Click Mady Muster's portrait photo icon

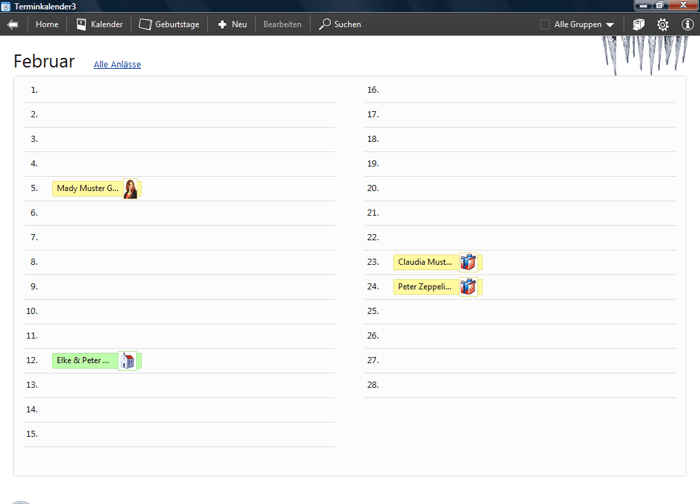pyautogui.click(x=130, y=189)
